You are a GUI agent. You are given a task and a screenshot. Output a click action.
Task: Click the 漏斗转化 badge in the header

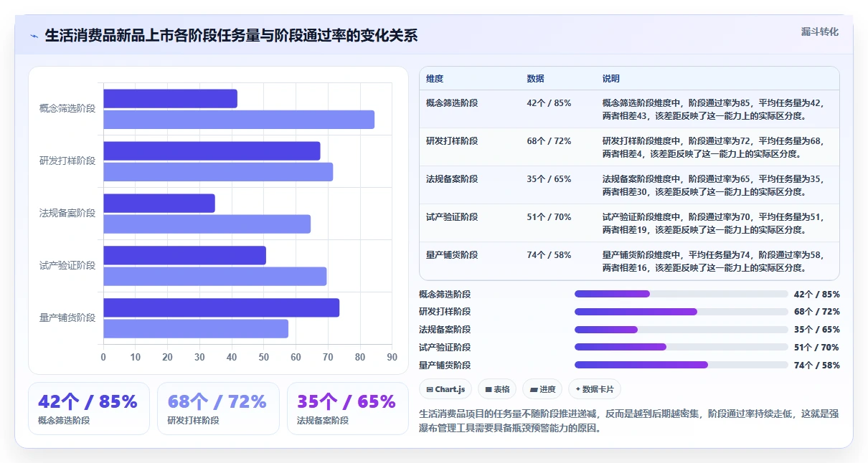pyautogui.click(x=819, y=32)
